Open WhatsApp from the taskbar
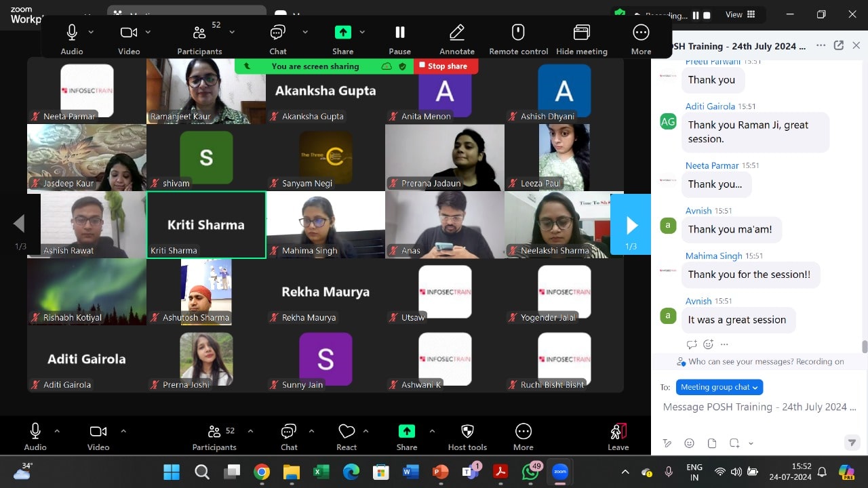Viewport: 868px width, 488px height. tap(530, 472)
